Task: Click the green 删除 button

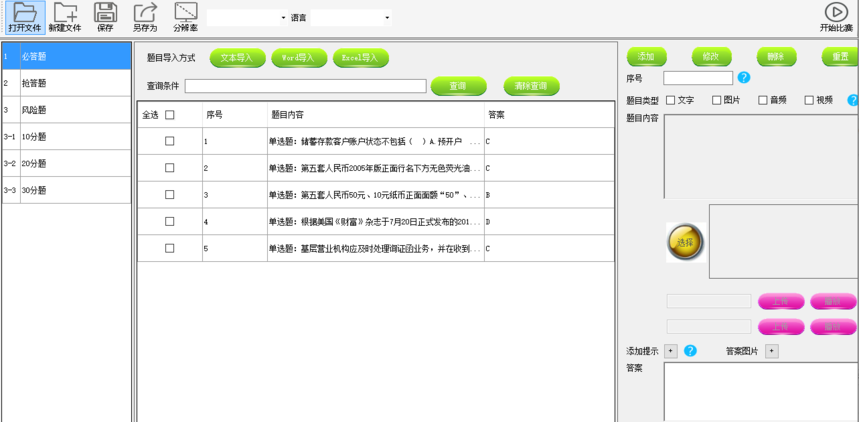Action: pyautogui.click(x=777, y=56)
